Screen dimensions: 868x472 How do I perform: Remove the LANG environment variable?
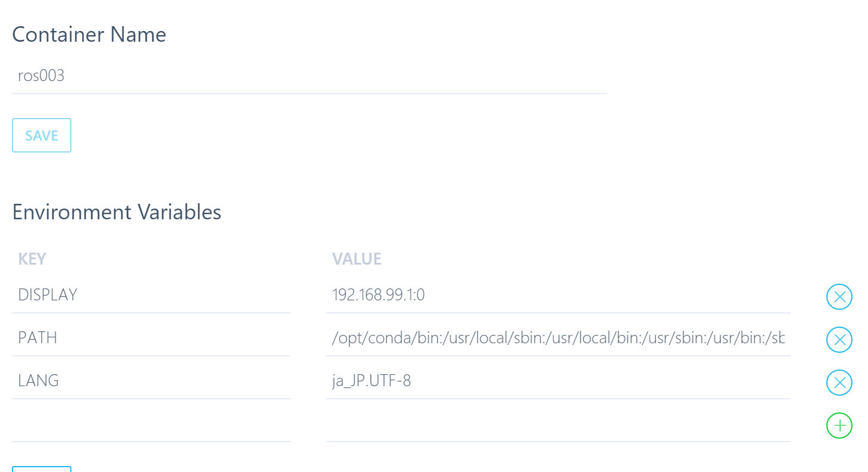839,383
